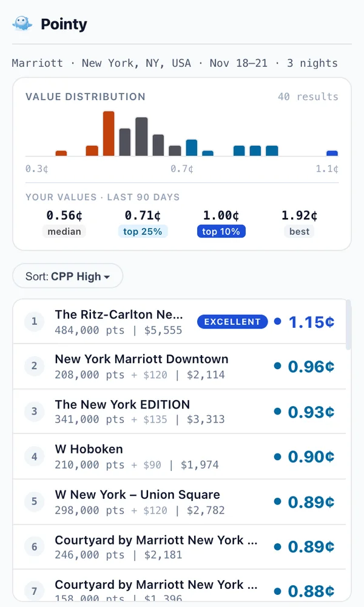The height and width of the screenshot is (607, 364).
Task: Click the Pointy app title
Action: [x=64, y=24]
